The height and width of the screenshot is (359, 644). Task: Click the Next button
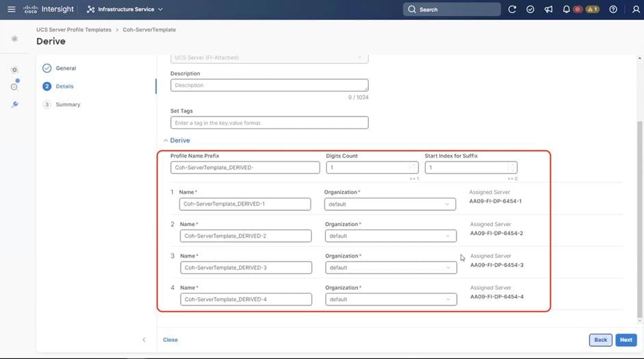pos(626,340)
